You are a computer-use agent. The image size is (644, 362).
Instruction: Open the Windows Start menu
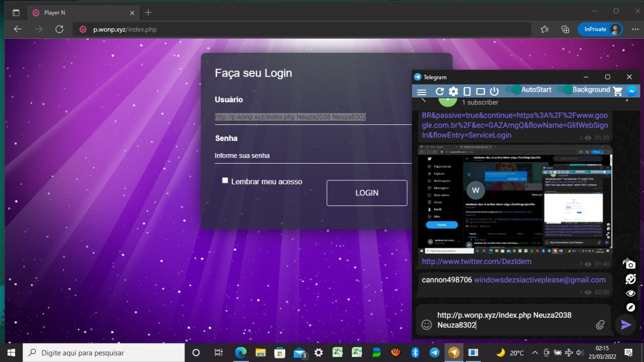(11, 352)
